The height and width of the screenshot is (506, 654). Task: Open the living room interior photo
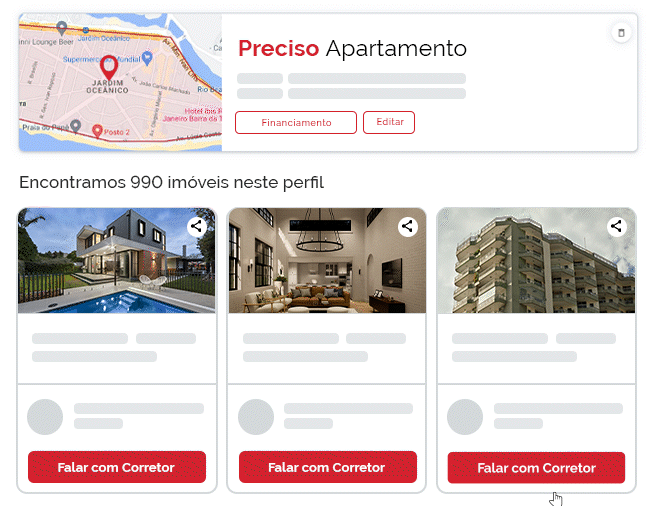(327, 261)
